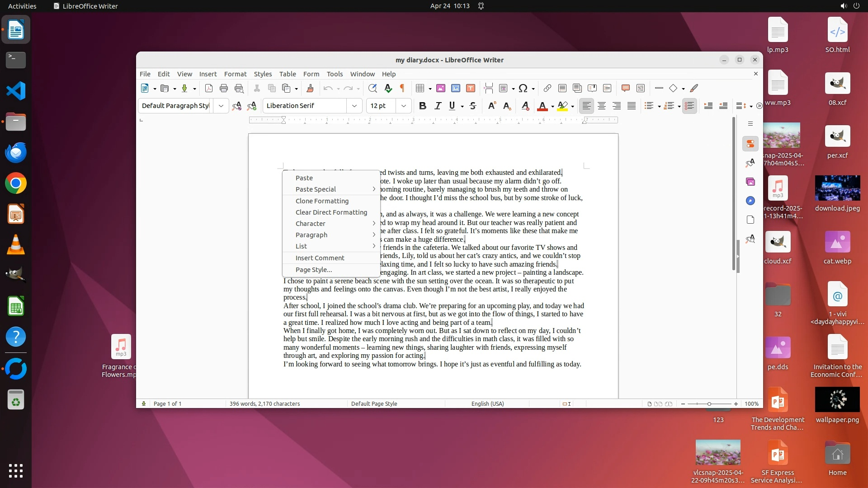868x488 pixels.
Task: Open the sidebar Navigator panel icon
Action: point(750,201)
